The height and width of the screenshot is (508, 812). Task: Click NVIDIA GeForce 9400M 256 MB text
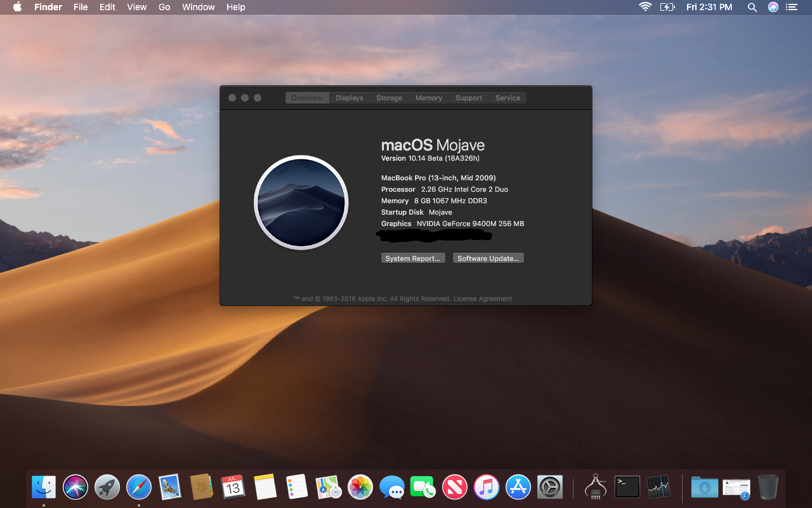tap(470, 224)
